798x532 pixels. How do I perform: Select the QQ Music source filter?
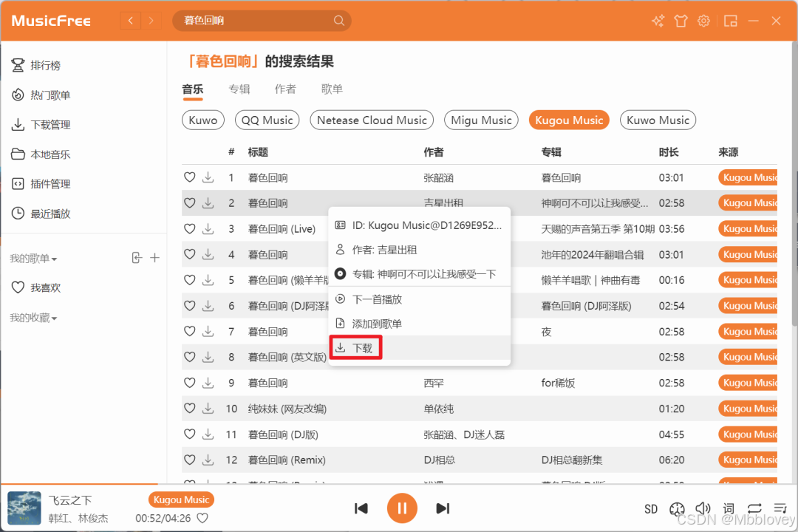[x=267, y=120]
